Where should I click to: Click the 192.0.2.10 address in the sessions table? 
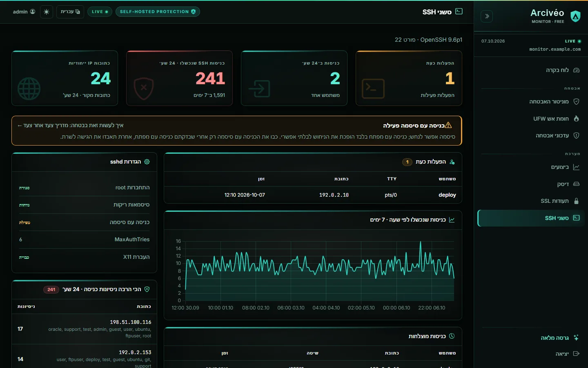(334, 195)
